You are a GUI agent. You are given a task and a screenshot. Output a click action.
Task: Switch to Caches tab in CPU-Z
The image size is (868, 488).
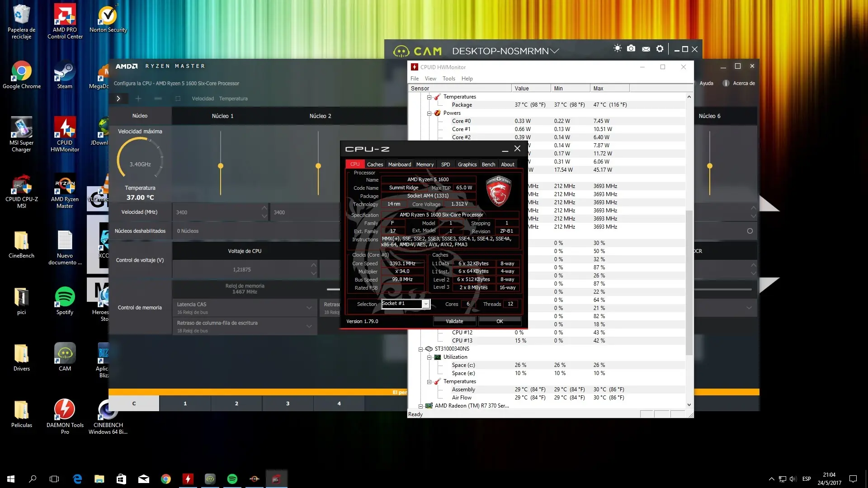375,164
